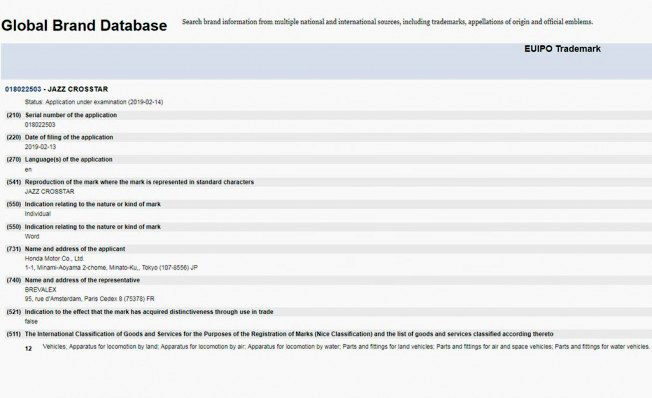Select the Individual mark kind value
652x398 pixels.
click(x=38, y=214)
